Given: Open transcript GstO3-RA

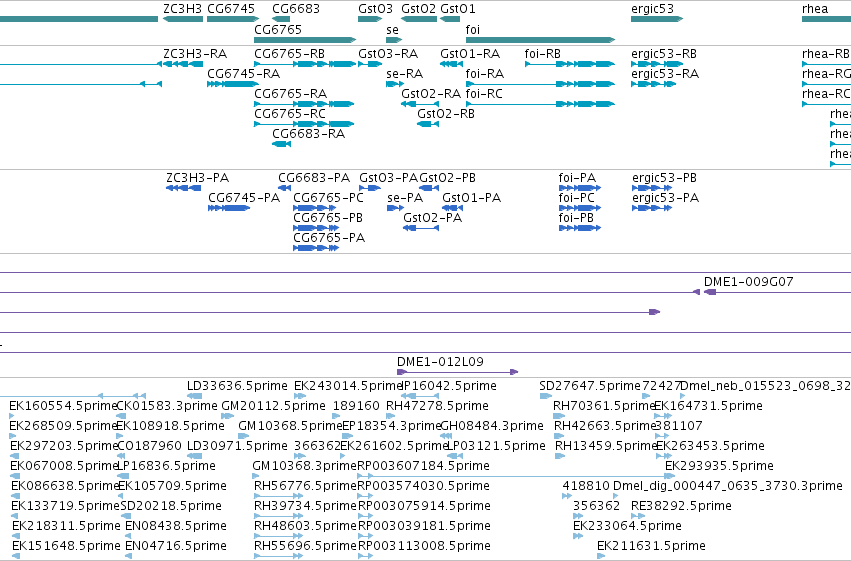Looking at the screenshot, I should (370, 64).
